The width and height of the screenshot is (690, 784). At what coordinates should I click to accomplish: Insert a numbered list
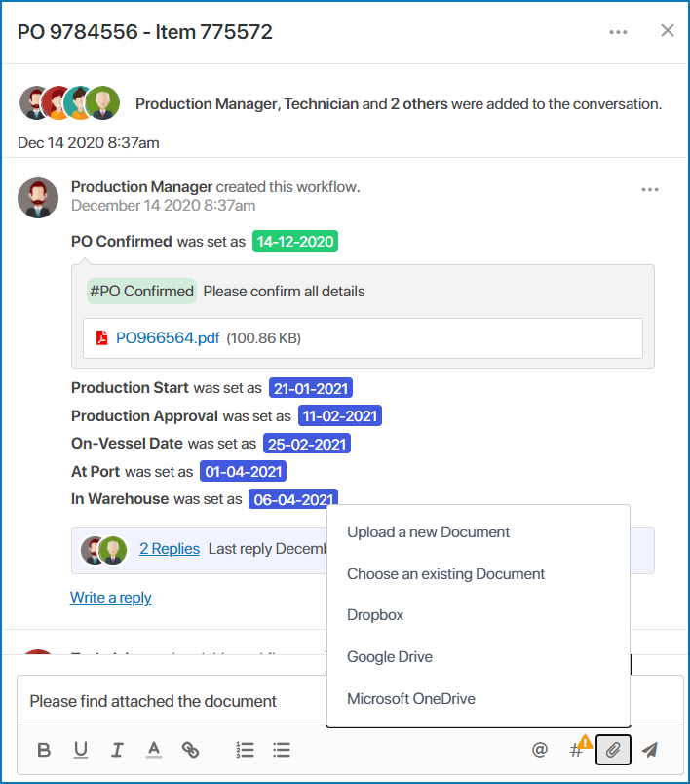coord(245,750)
